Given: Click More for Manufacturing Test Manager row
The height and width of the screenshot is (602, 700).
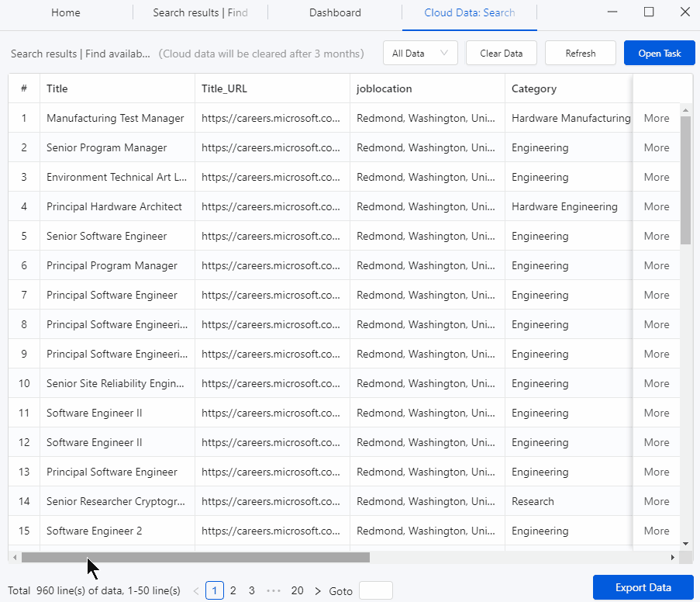Looking at the screenshot, I should click(x=657, y=118).
